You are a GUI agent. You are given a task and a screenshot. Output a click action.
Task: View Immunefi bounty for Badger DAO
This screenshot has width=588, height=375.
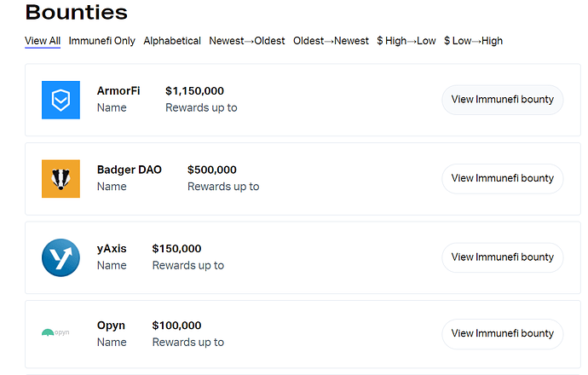(x=502, y=178)
